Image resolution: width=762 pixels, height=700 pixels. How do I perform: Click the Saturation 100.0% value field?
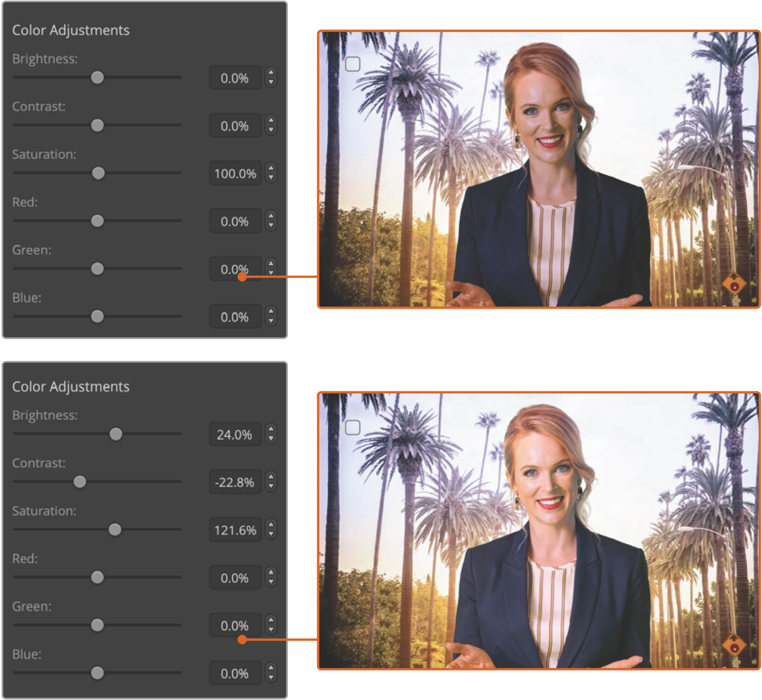235,174
